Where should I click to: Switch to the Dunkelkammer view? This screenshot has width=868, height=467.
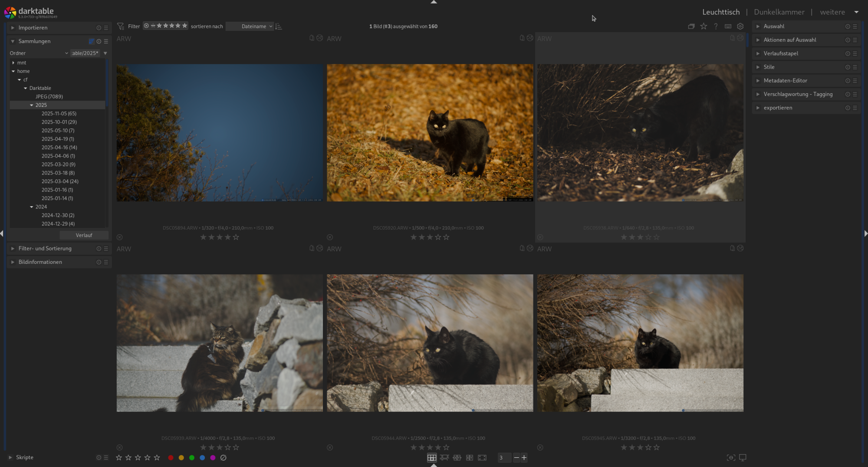(779, 12)
